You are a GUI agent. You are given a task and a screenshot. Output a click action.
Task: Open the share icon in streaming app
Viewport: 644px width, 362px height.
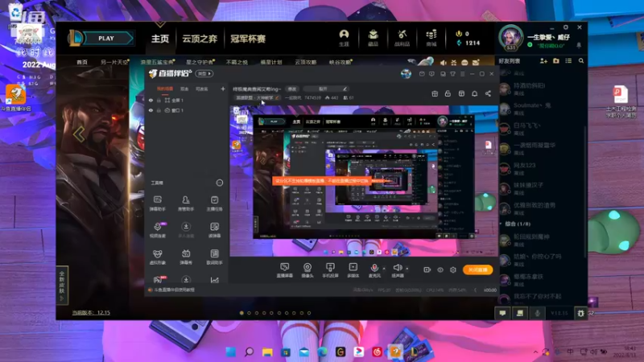[488, 93]
